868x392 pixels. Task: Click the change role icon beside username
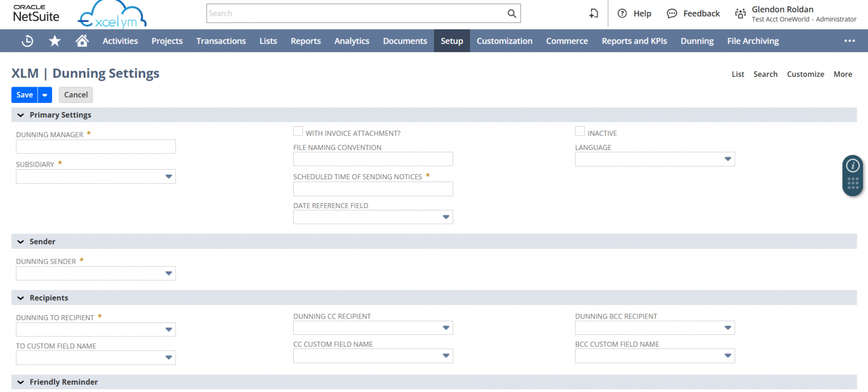click(x=740, y=14)
